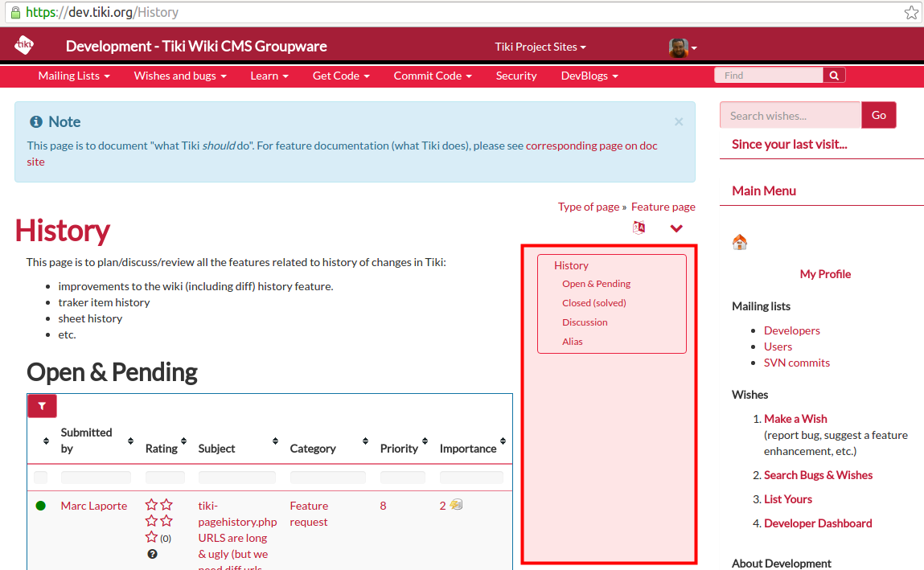Open the DevBlogs menu
The width and height of the screenshot is (924, 570).
click(x=590, y=76)
